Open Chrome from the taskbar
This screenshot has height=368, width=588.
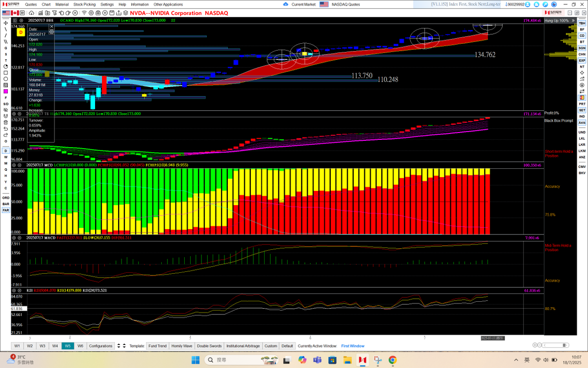click(392, 360)
